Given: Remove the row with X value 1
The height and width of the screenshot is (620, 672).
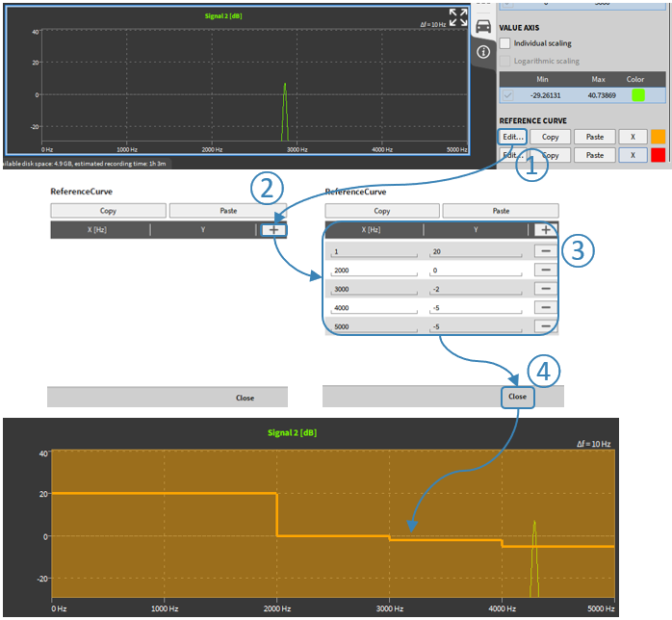Looking at the screenshot, I should pos(545,251).
